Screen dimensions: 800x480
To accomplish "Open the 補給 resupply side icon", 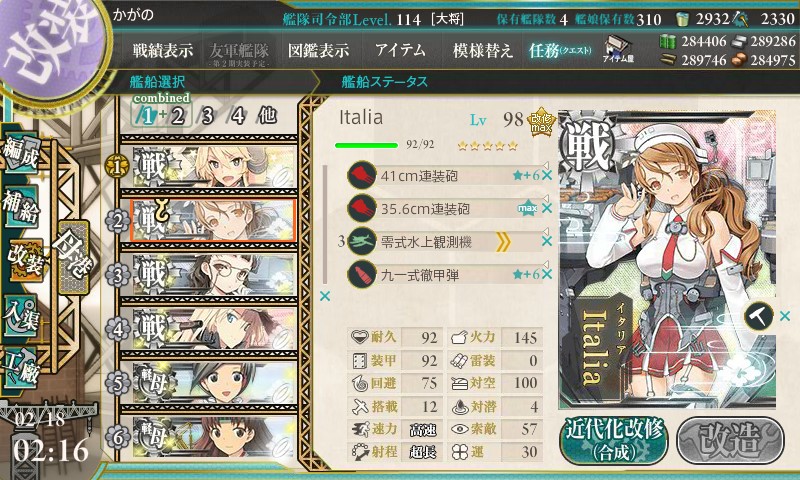I will click(x=21, y=206).
